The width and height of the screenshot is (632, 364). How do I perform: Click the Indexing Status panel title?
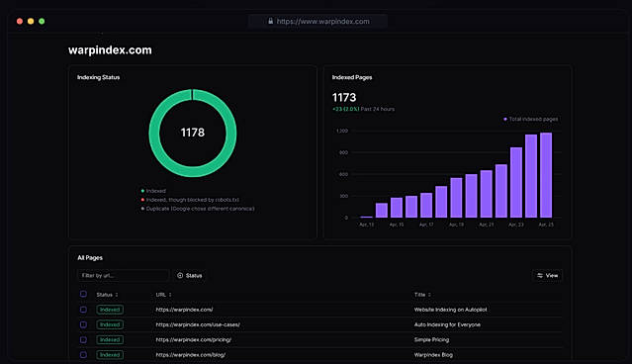coord(98,77)
